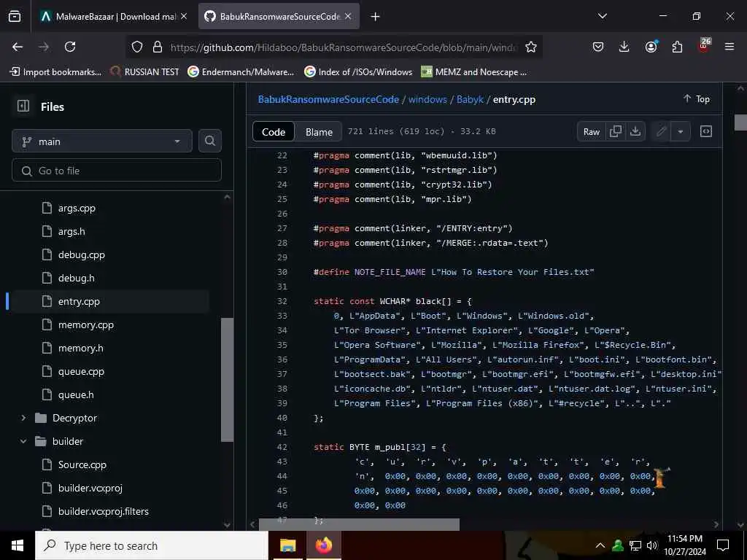Switch to the Code view
747x560 pixels.
coord(274,132)
